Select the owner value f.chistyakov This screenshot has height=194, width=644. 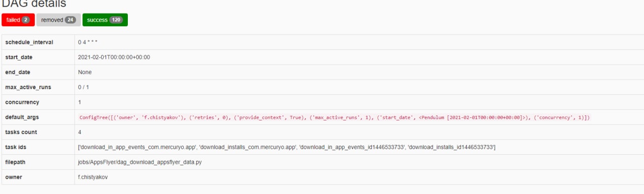click(93, 177)
